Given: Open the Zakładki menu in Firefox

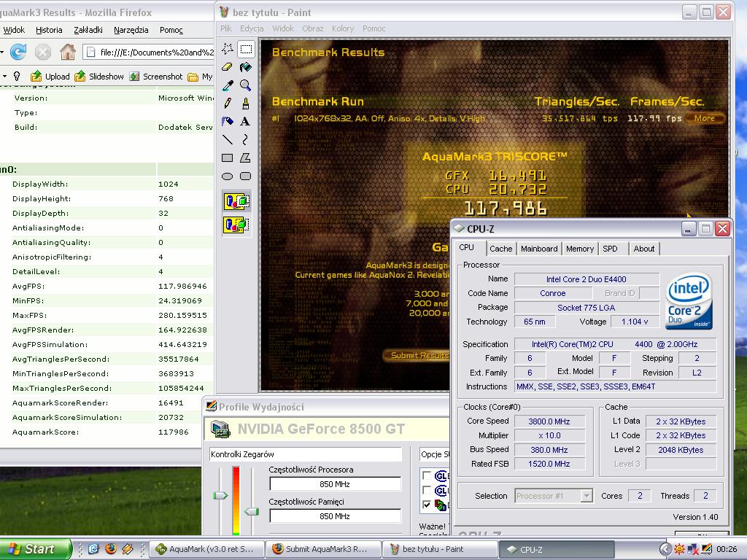Looking at the screenshot, I should [x=88, y=30].
